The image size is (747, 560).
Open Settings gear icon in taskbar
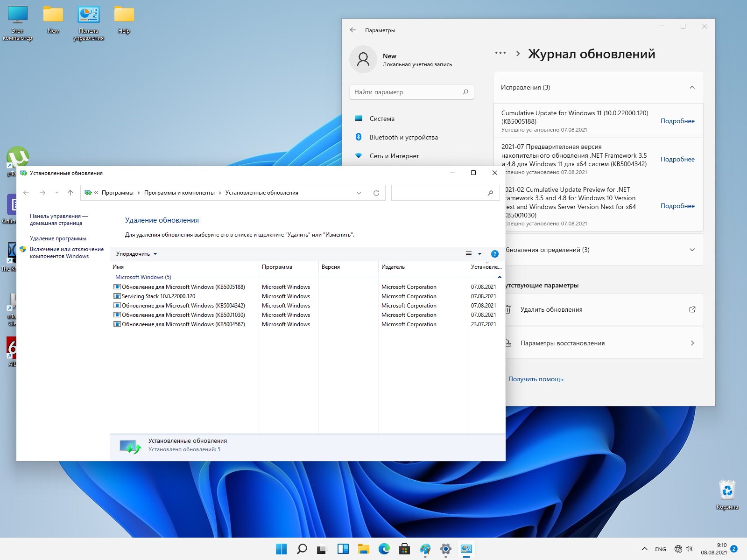tap(446, 549)
